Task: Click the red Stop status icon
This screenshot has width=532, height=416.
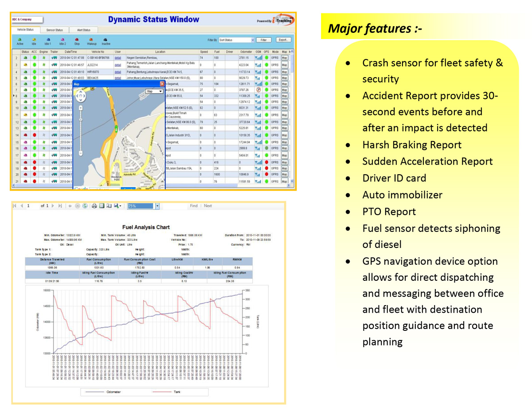Action: coord(77,40)
